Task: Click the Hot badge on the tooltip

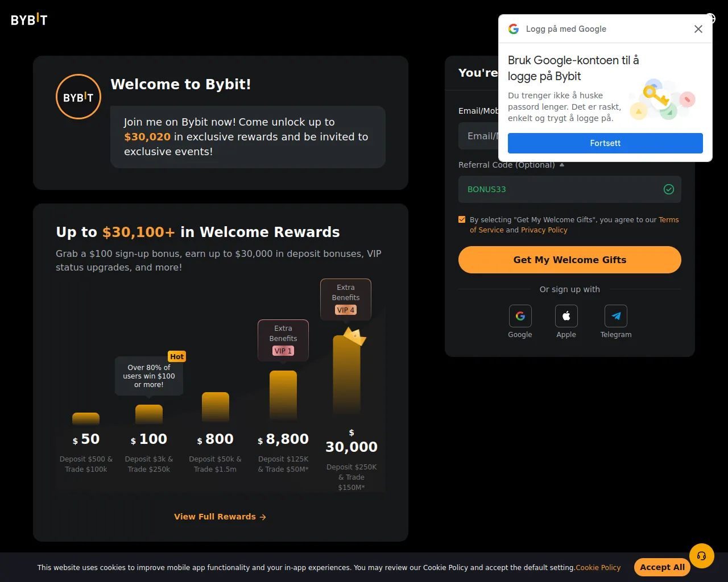Action: coord(177,356)
